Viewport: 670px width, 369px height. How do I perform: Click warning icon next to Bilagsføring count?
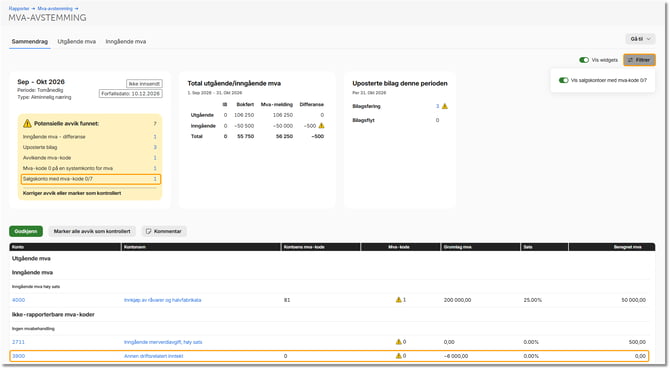445,106
